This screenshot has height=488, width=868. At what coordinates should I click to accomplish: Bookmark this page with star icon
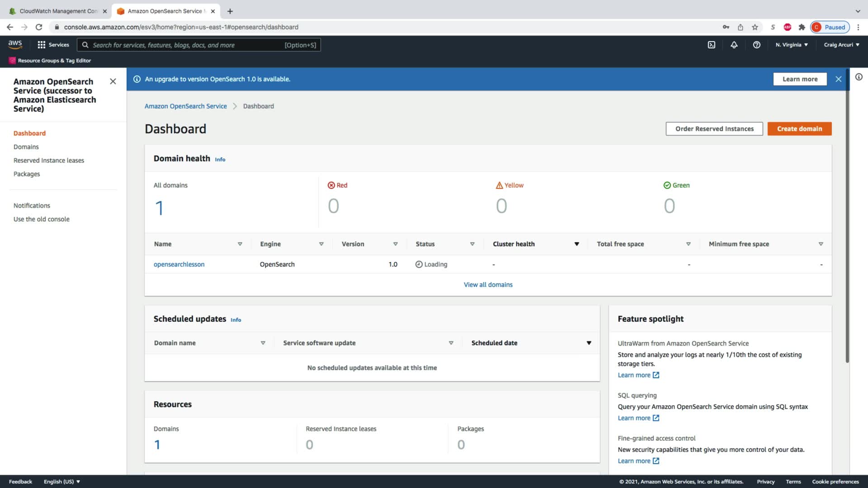point(755,27)
